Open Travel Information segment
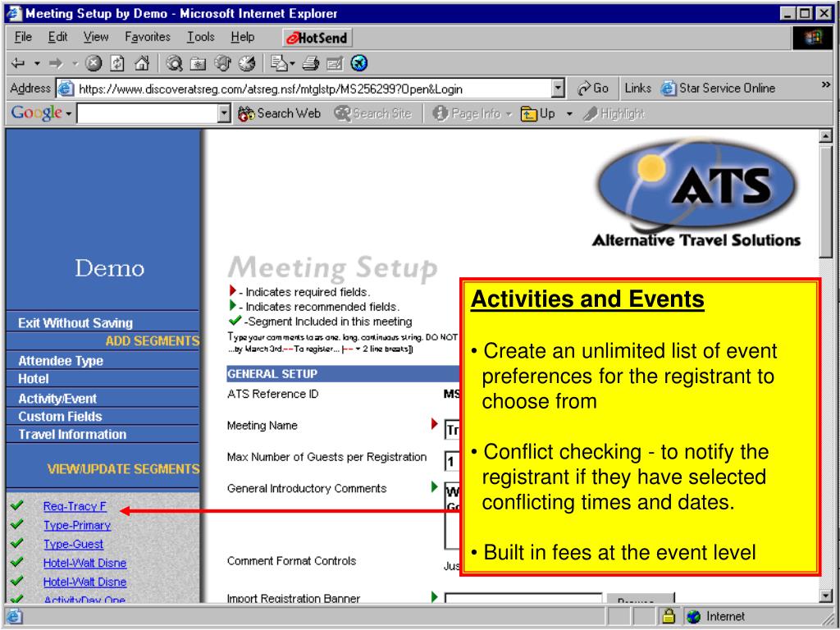This screenshot has width=840, height=630. [x=72, y=435]
